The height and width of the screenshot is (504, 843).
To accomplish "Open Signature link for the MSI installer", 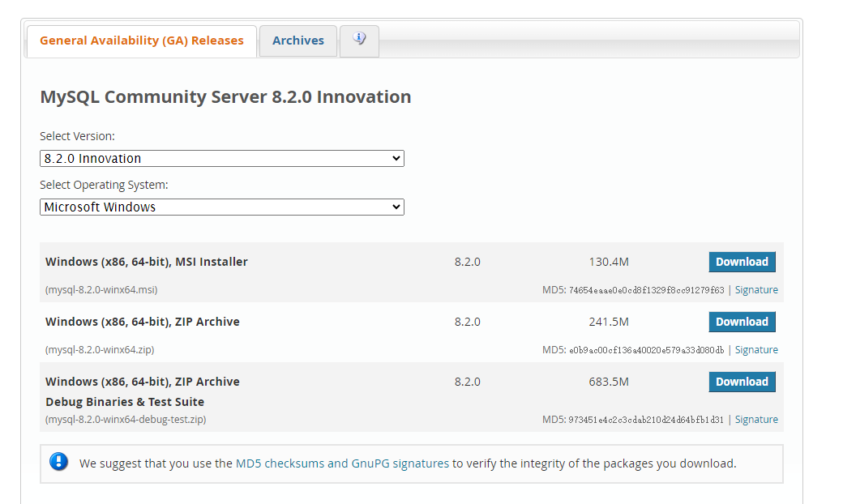I will pos(755,290).
